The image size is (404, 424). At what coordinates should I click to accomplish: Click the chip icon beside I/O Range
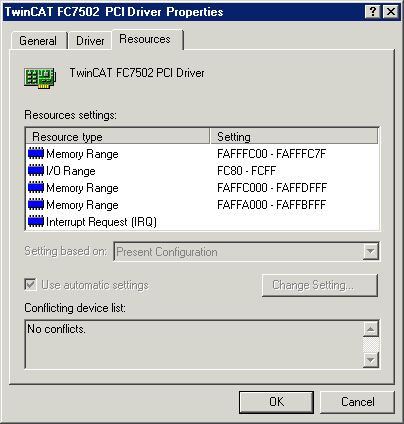tap(36, 171)
